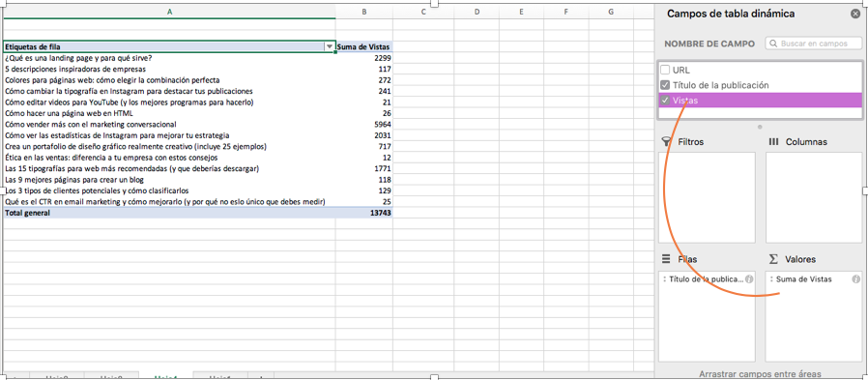Select 'Las 15 tipografías para web' cell
Image resolution: width=868 pixels, height=380 pixels.
pyautogui.click(x=169, y=168)
